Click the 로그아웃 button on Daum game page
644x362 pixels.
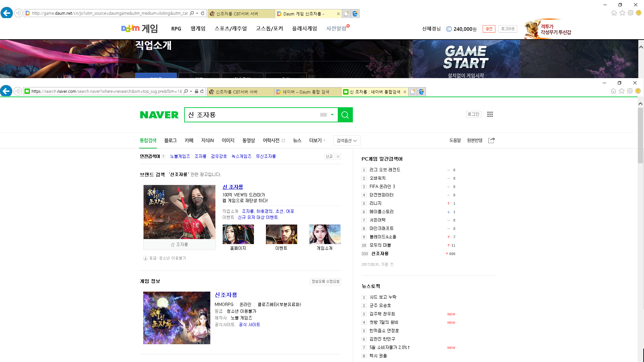coord(508,29)
